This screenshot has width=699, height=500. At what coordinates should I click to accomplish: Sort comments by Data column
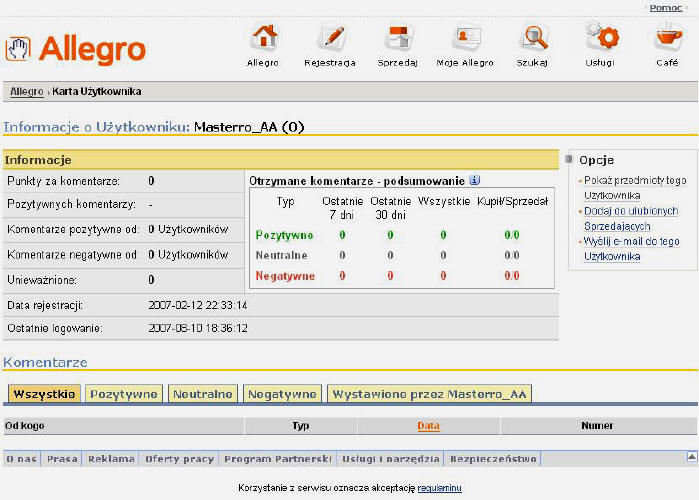tap(428, 426)
